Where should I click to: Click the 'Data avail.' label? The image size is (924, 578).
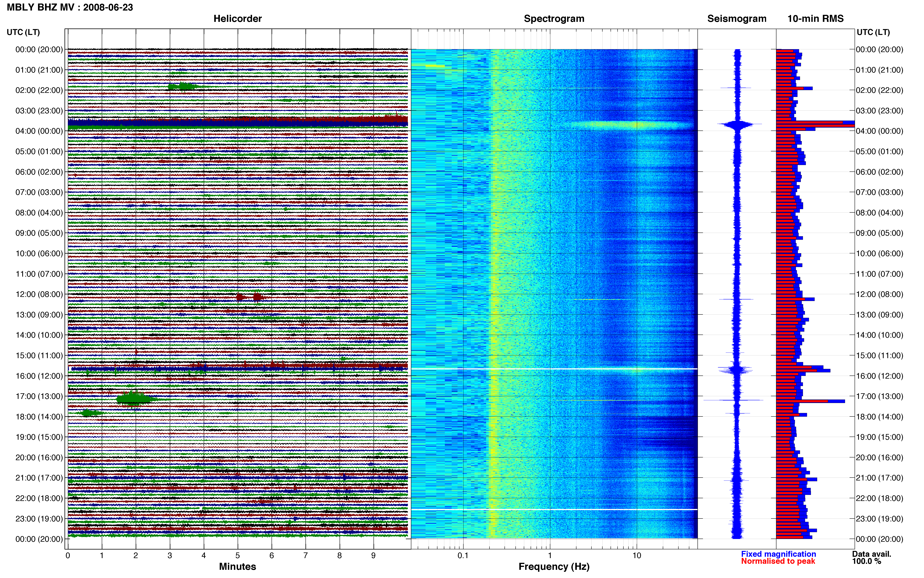872,554
